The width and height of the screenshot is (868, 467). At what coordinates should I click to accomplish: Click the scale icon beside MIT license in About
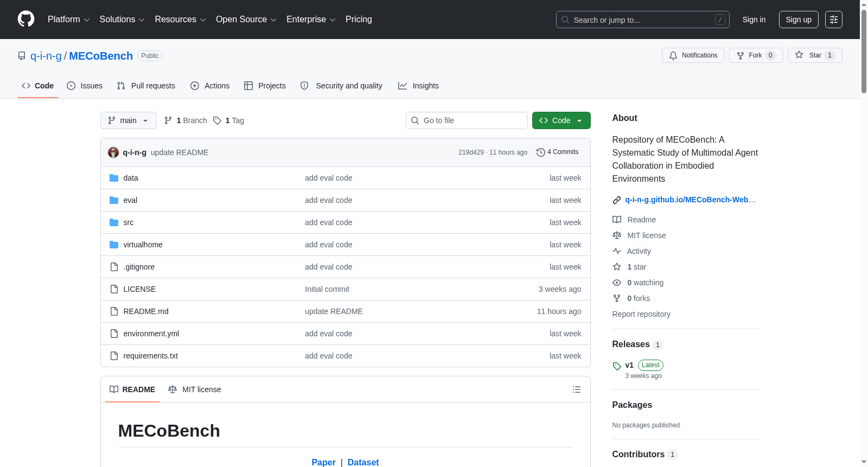617,235
